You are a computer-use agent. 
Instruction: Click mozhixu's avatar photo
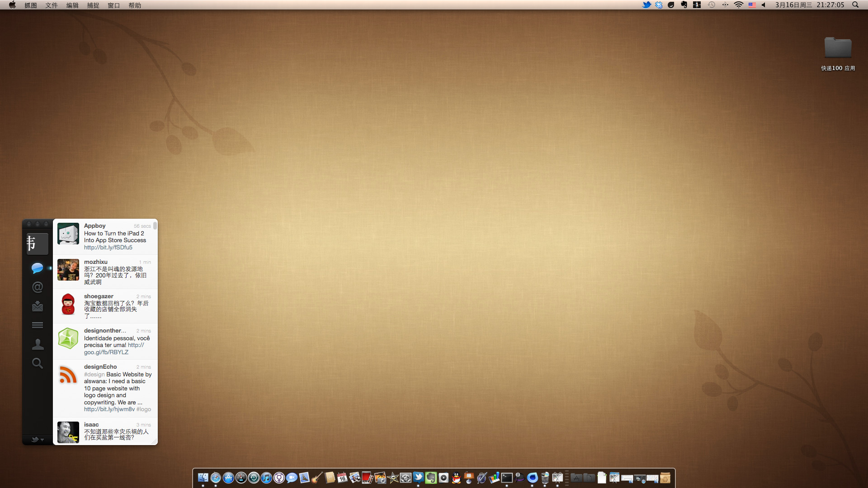click(x=68, y=270)
